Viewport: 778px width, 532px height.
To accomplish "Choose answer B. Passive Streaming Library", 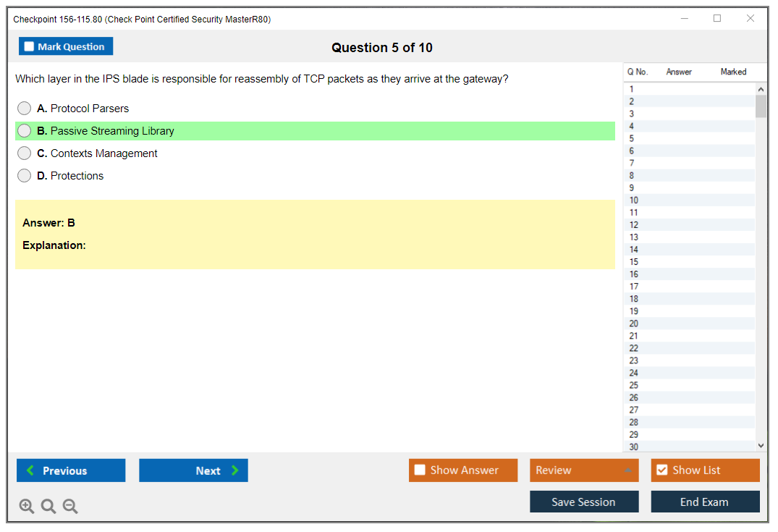I will (x=25, y=131).
